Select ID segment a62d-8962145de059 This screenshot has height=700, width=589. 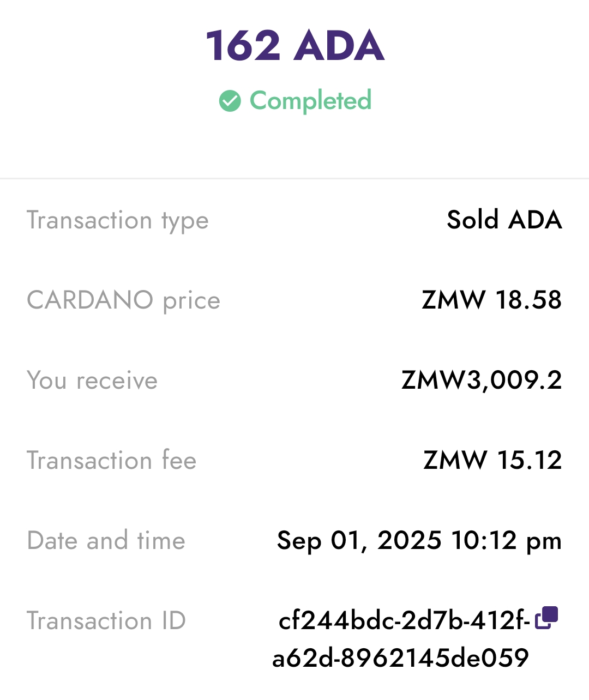click(400, 658)
